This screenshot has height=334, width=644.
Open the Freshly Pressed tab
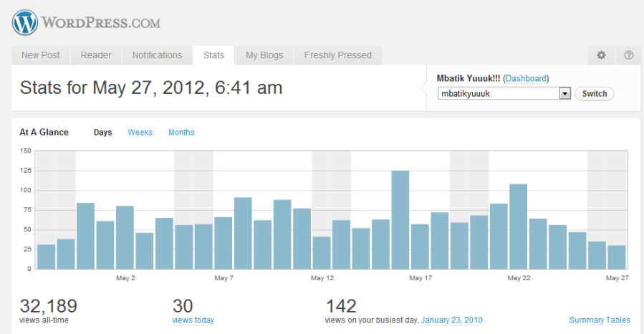click(x=337, y=55)
